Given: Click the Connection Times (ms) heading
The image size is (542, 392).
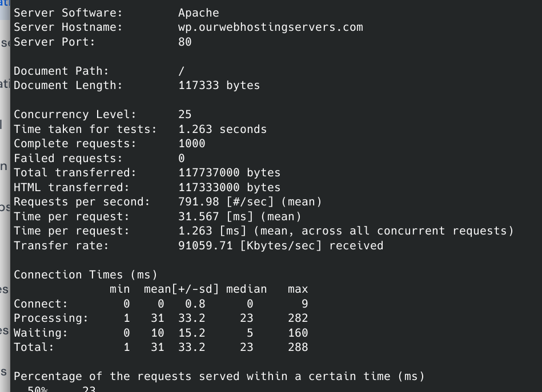Looking at the screenshot, I should click(x=85, y=274).
